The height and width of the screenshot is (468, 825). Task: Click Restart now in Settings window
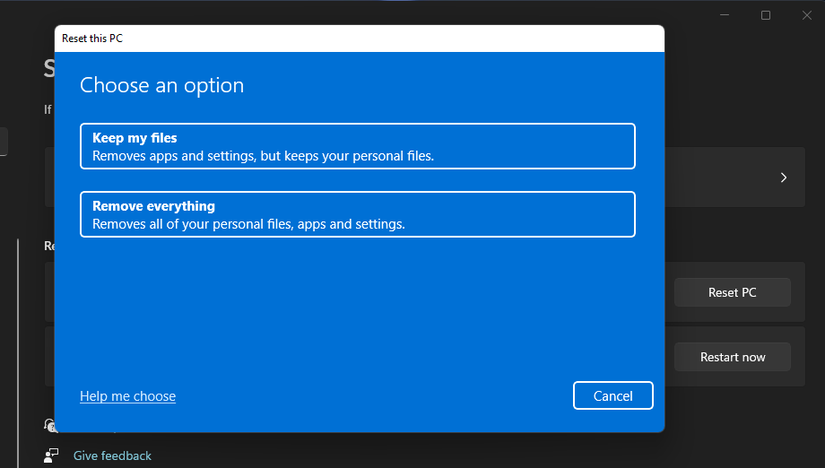(x=732, y=357)
